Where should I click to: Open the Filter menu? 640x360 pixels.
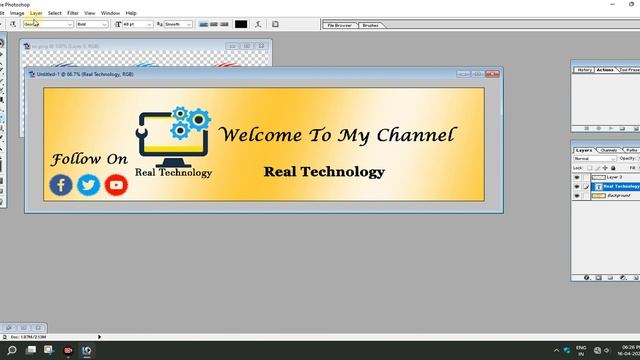[x=73, y=13]
